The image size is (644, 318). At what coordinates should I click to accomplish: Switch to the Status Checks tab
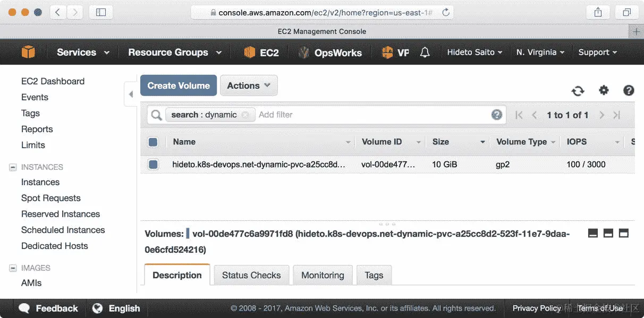pyautogui.click(x=251, y=275)
